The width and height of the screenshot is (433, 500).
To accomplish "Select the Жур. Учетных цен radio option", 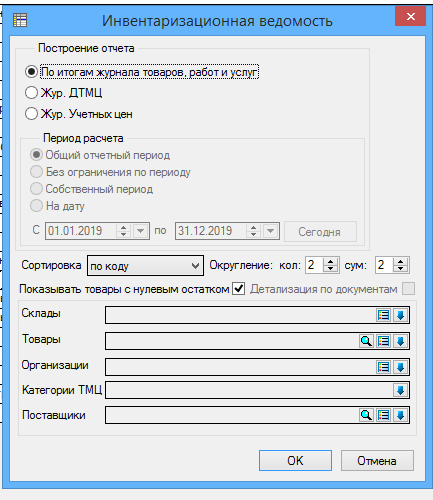I will [x=31, y=114].
